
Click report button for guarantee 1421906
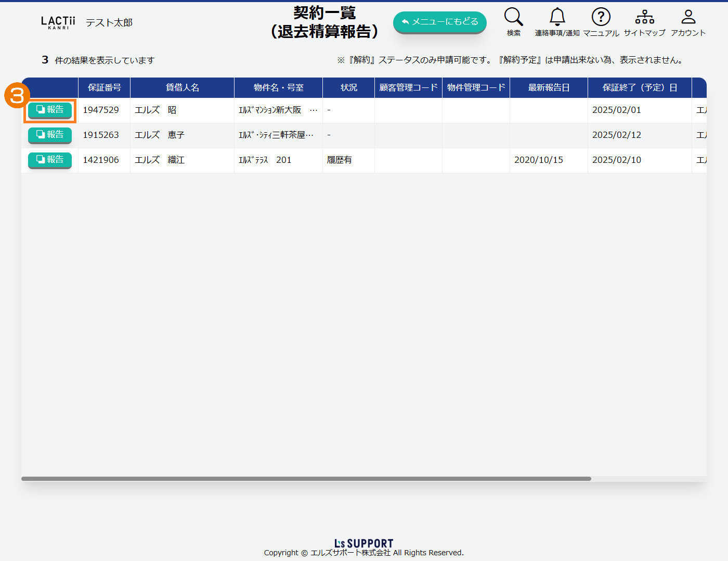(x=50, y=160)
